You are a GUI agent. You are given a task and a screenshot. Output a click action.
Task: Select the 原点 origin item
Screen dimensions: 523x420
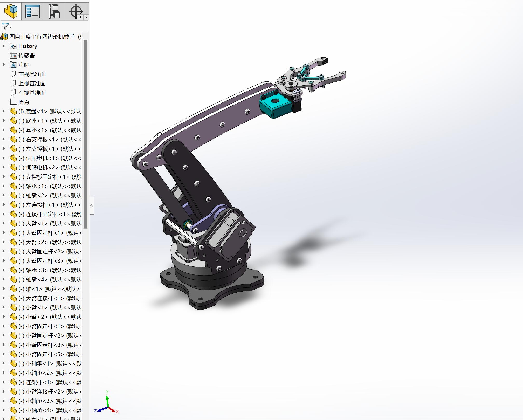tap(24, 102)
